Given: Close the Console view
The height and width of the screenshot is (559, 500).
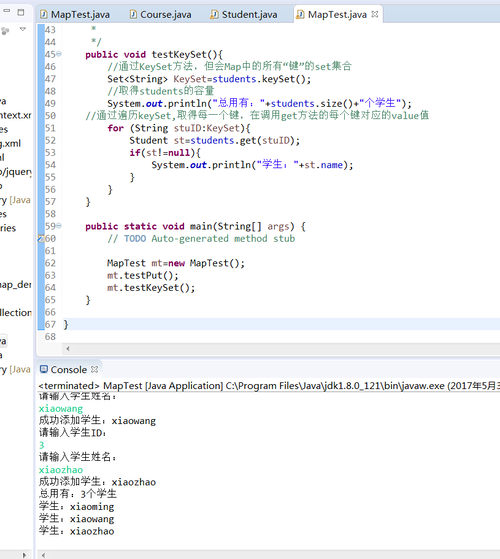Looking at the screenshot, I should coord(94,369).
